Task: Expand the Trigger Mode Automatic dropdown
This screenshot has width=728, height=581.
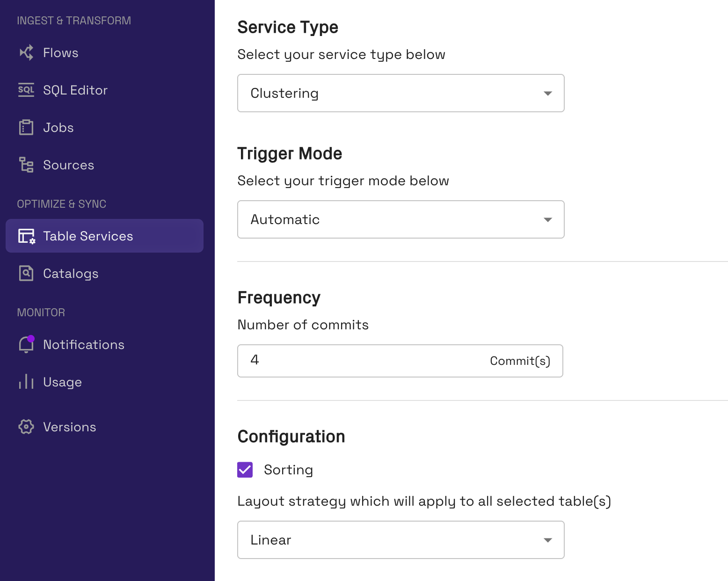Action: (401, 219)
